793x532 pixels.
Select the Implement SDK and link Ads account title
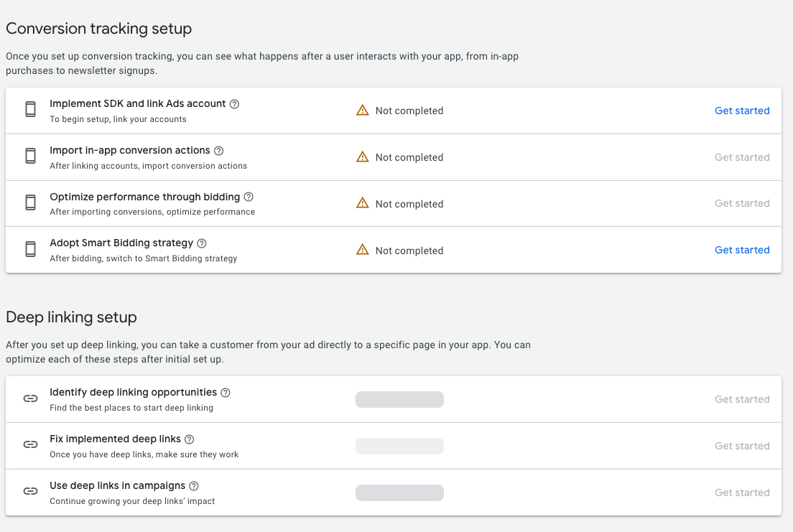pyautogui.click(x=138, y=103)
